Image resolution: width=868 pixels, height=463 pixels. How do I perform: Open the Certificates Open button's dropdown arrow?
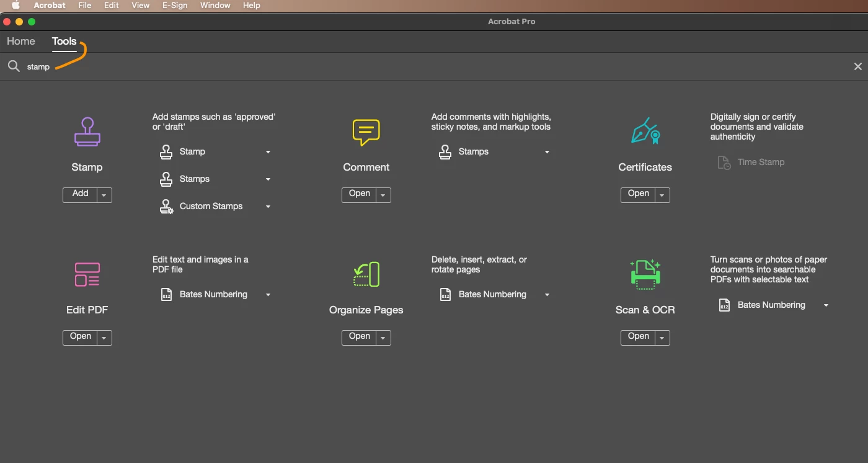(x=663, y=195)
